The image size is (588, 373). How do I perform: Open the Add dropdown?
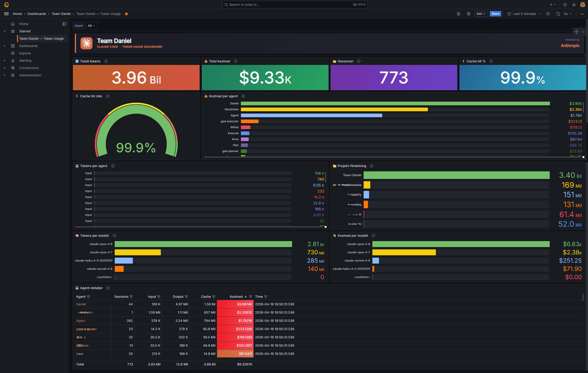481,14
